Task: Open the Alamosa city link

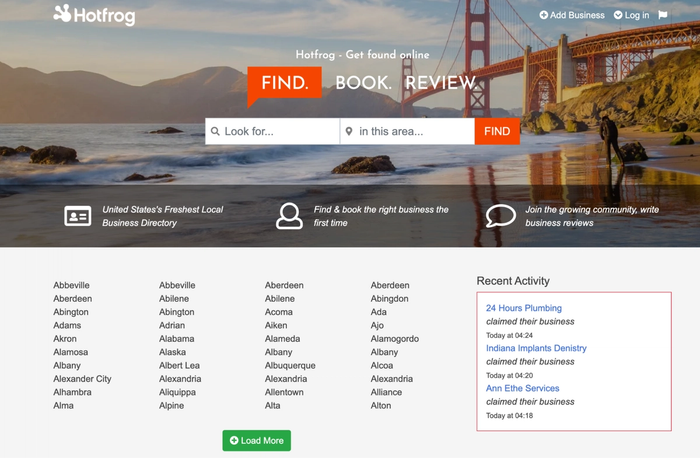Action: [x=71, y=352]
